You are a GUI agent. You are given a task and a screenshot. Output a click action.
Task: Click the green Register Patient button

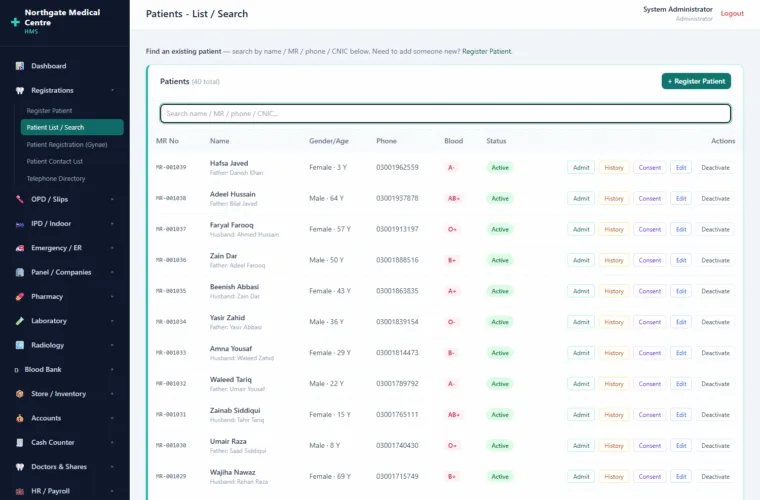[696, 81]
